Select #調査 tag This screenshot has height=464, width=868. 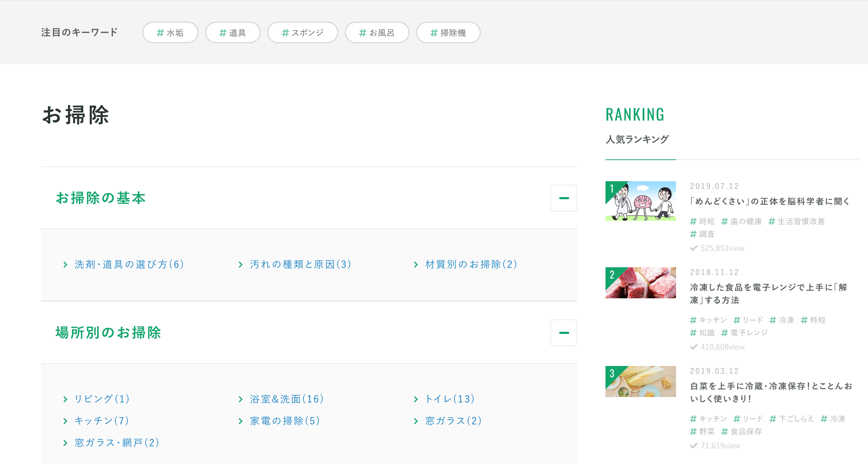(702, 234)
